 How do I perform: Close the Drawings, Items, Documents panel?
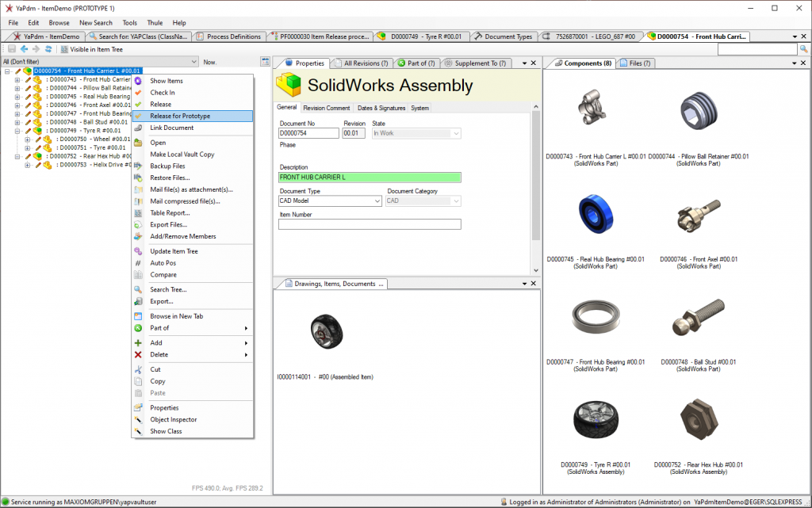coord(534,284)
